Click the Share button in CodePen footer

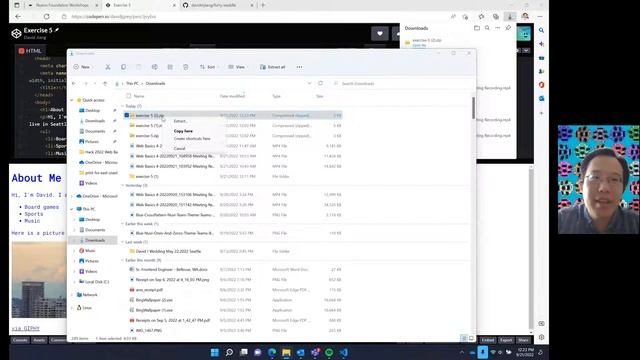pos(523,340)
